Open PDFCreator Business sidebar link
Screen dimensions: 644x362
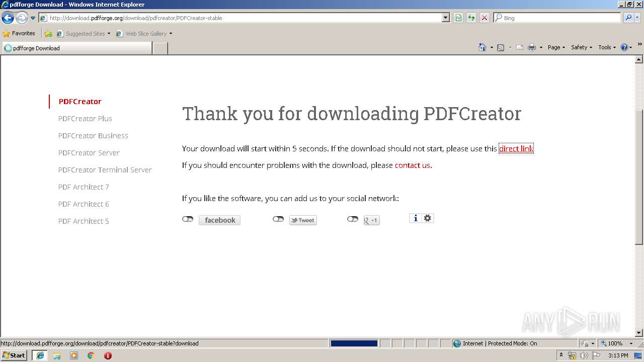[x=93, y=136]
